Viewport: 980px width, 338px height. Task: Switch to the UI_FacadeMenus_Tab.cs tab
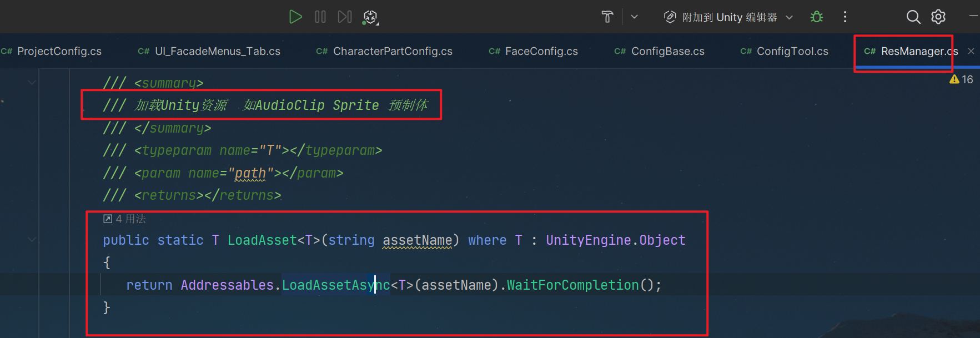pos(217,51)
